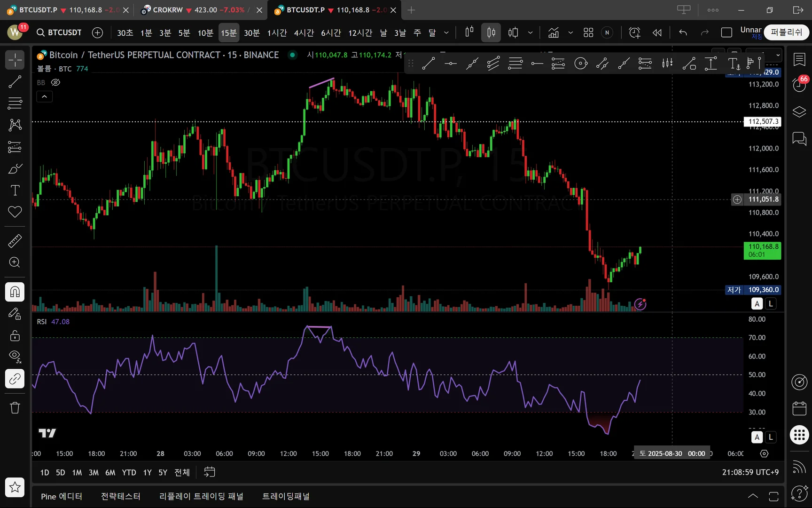The image size is (812, 508).
Task: Toggle BB indicator visibility eye
Action: pos(55,83)
